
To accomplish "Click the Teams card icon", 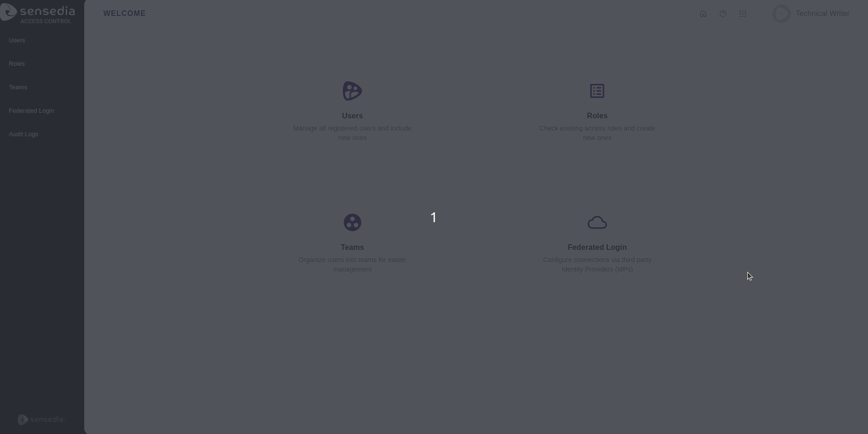I will [352, 222].
